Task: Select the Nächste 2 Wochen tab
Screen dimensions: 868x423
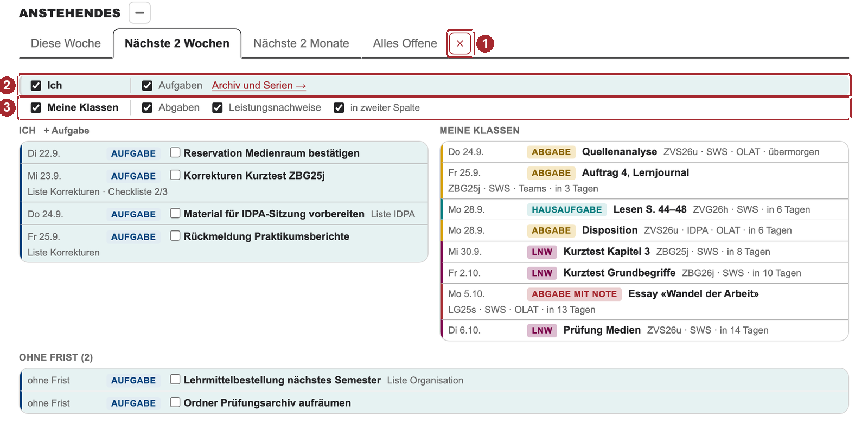Action: pyautogui.click(x=177, y=43)
